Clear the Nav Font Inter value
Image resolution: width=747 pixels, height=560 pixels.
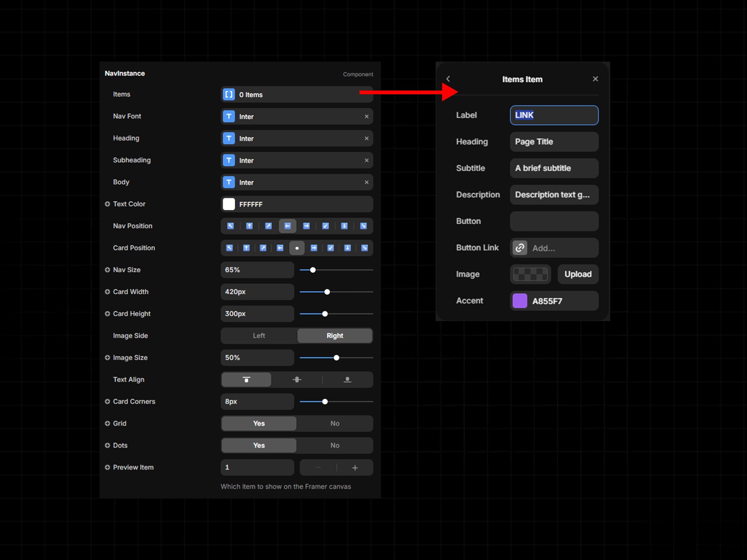(366, 117)
